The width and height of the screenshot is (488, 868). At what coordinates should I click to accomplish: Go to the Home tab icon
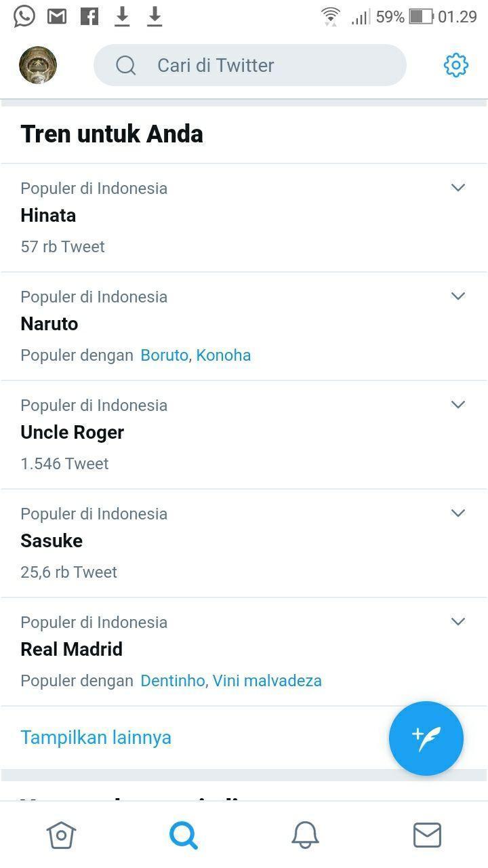[61, 835]
